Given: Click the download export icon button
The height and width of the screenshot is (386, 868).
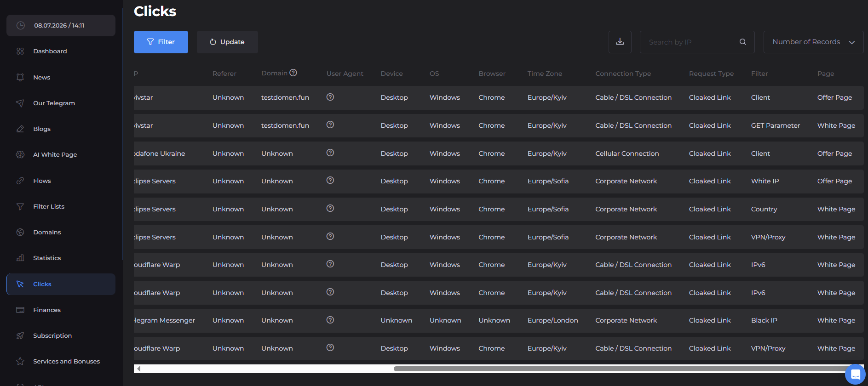Looking at the screenshot, I should click(620, 42).
